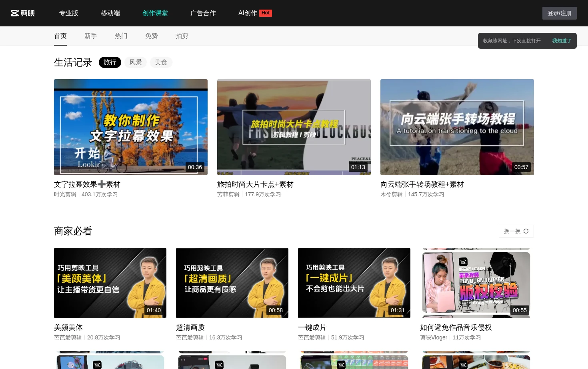Switch to the 免费 tab
The image size is (588, 369).
click(152, 36)
